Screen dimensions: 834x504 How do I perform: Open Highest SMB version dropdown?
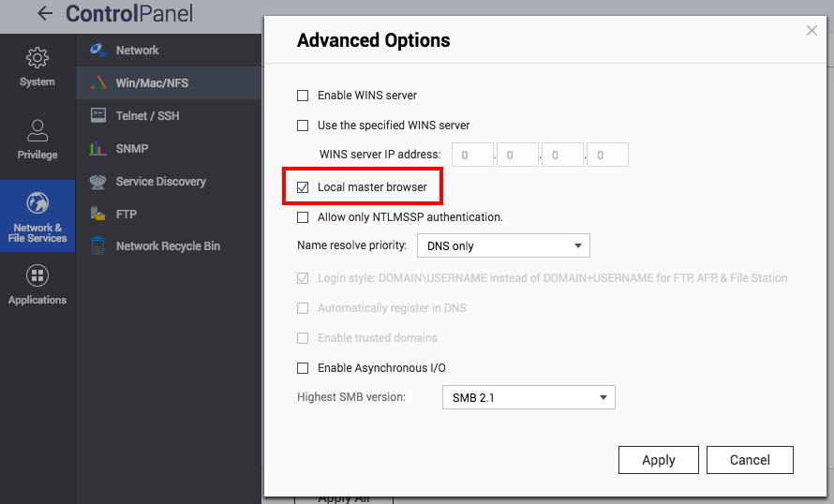pos(528,397)
